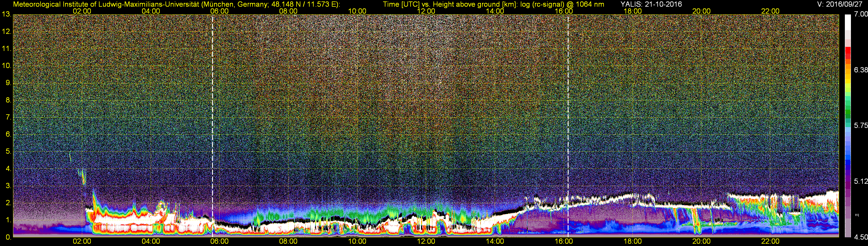Select the 7.00 value on the color scale
Image resolution: width=868 pixels, height=246 pixels.
coord(861,14)
